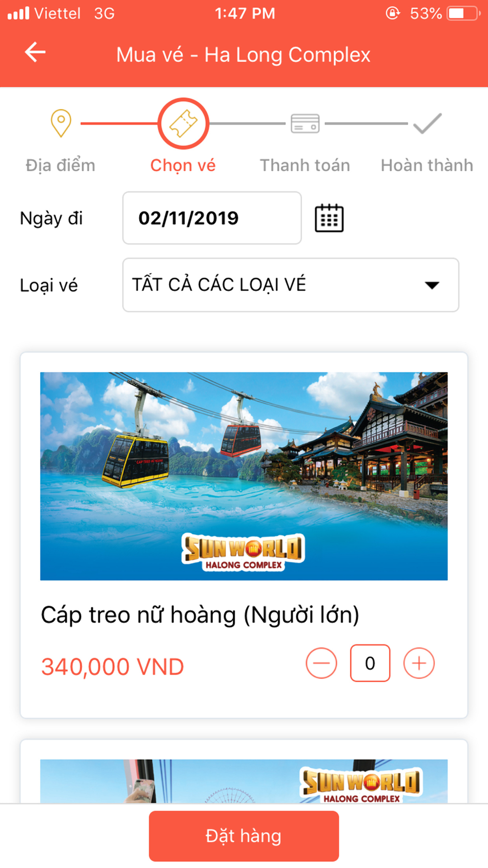Edit the ticket quantity box showing 0
The width and height of the screenshot is (488, 868).
(370, 663)
